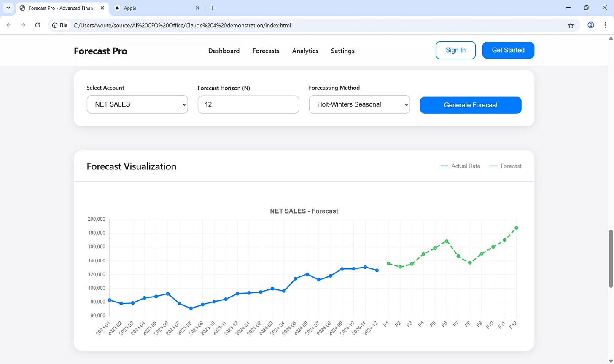Close the Apple tab
The height and width of the screenshot is (364, 614).
tap(197, 8)
